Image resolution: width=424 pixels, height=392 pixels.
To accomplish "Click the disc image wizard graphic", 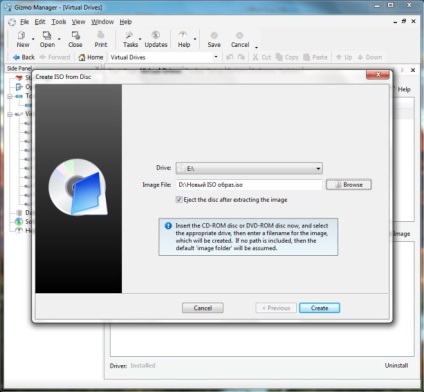I will point(78,187).
